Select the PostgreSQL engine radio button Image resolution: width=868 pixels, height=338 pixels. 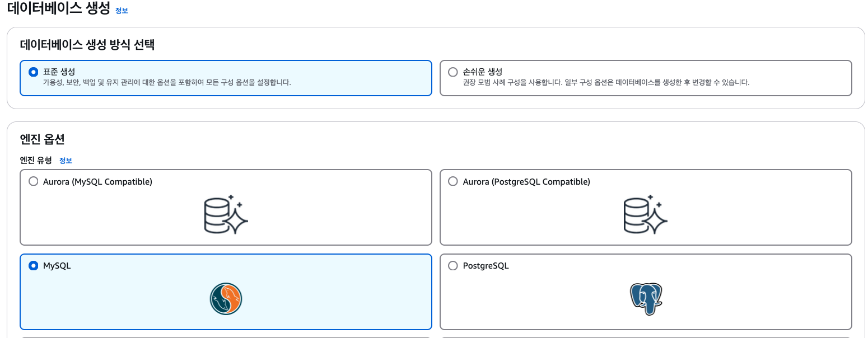(x=453, y=266)
